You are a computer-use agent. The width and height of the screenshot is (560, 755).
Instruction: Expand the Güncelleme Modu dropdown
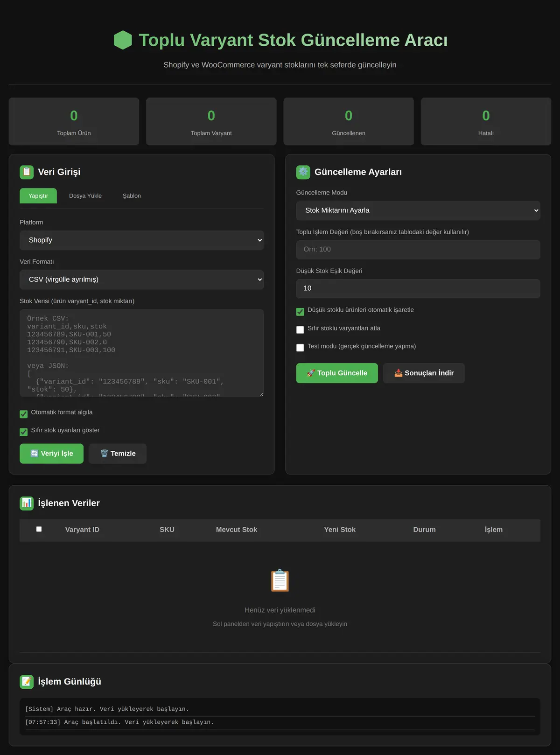418,210
